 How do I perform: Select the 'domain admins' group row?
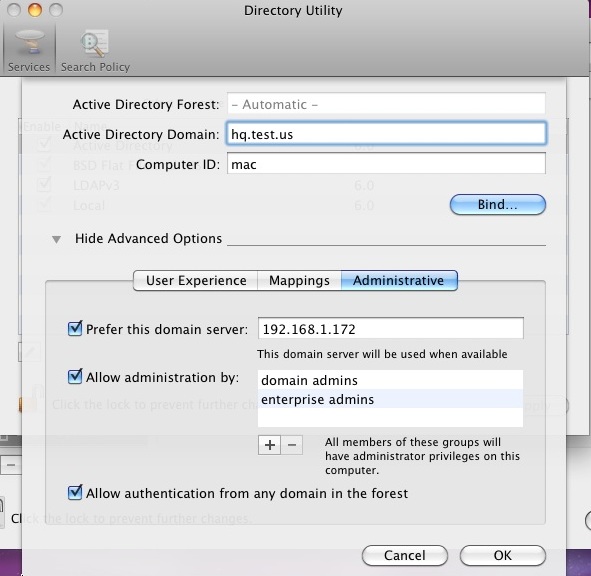coord(390,380)
